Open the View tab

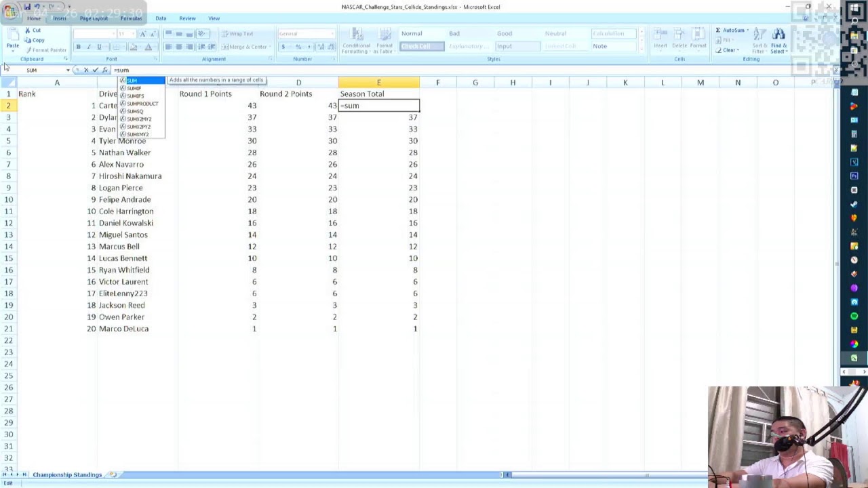click(x=214, y=18)
